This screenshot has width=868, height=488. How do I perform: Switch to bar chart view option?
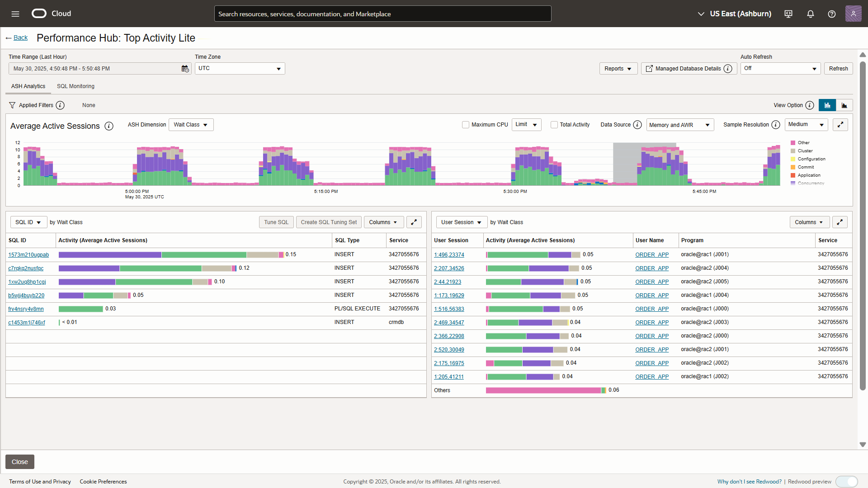coord(827,105)
